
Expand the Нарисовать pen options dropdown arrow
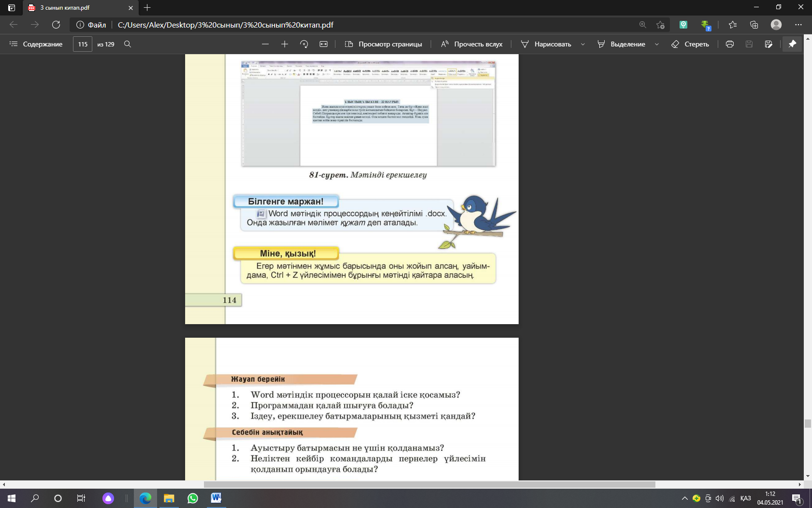583,44
